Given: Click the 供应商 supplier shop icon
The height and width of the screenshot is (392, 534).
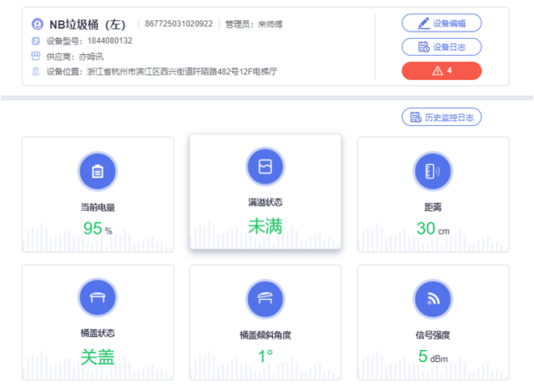Looking at the screenshot, I should coord(36,57).
